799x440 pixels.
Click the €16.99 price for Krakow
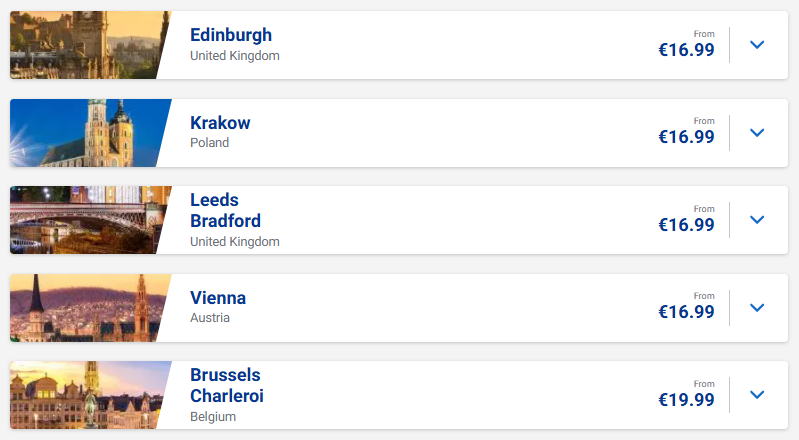tap(686, 137)
